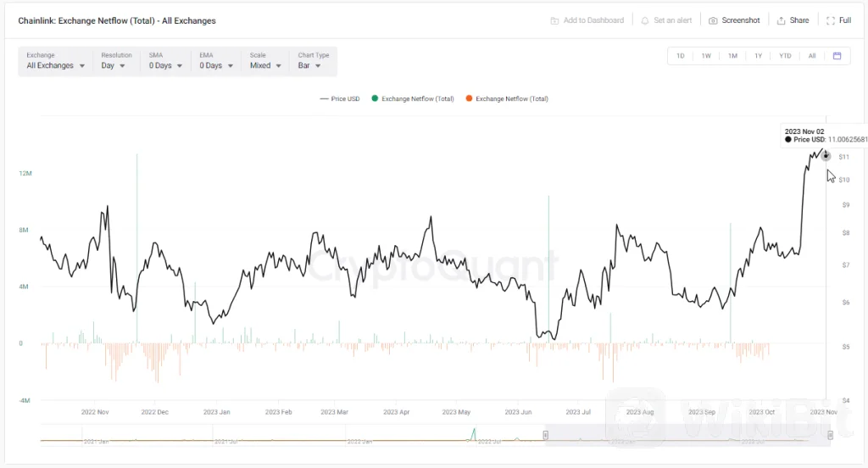Toggle green Exchange Netflow legend series
The image size is (868, 468).
[413, 99]
